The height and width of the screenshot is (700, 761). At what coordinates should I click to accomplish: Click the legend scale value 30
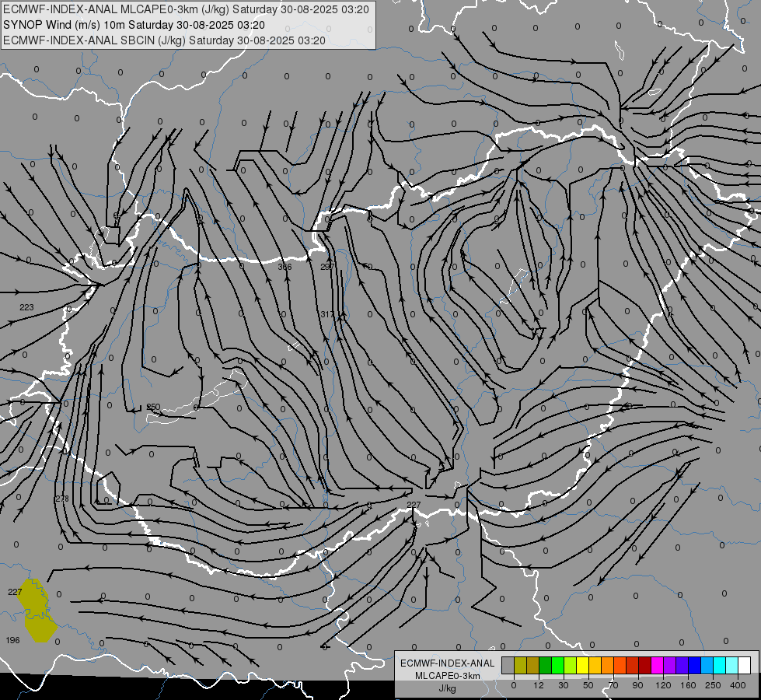click(x=564, y=685)
